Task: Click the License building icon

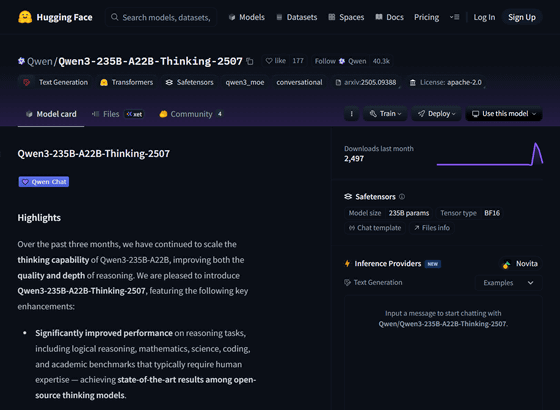Action: pos(412,82)
